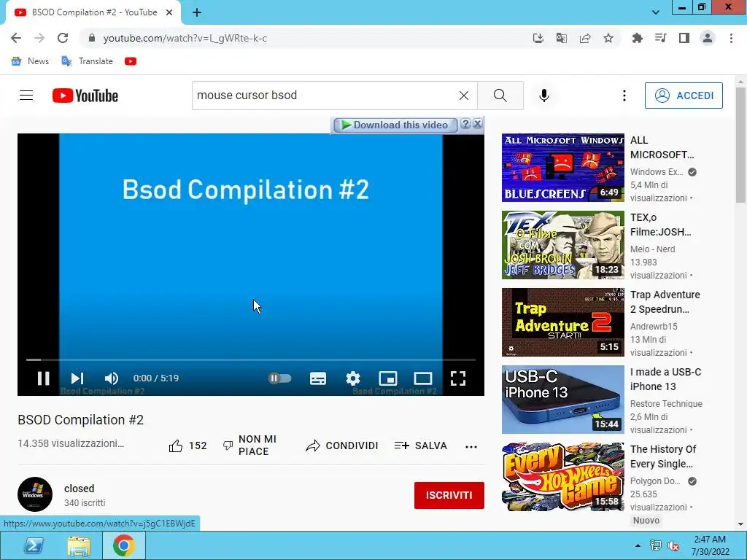Open YouTube settings three-dot menu

(x=624, y=96)
